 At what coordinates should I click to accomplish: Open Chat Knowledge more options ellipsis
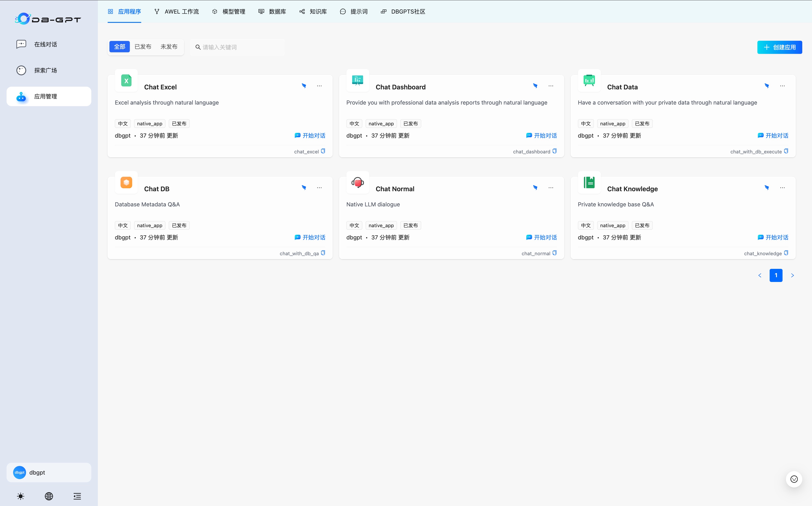782,188
